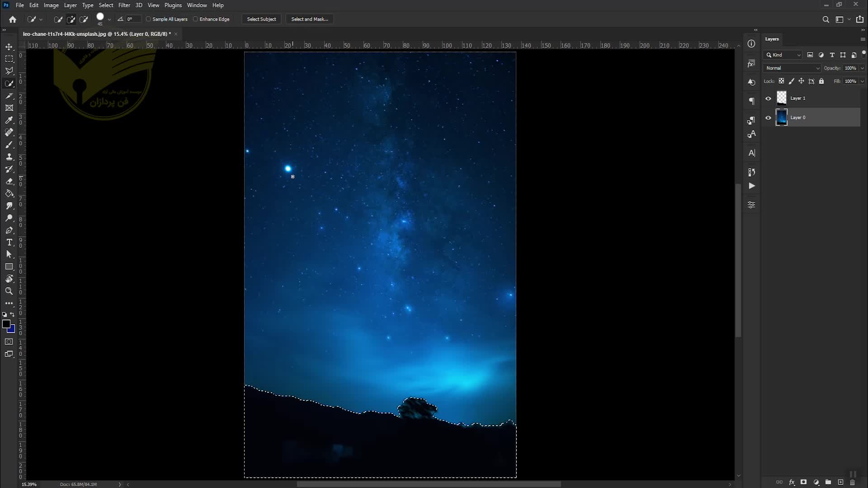Open the Select menu
Viewport: 868px width, 488px height.
click(106, 5)
